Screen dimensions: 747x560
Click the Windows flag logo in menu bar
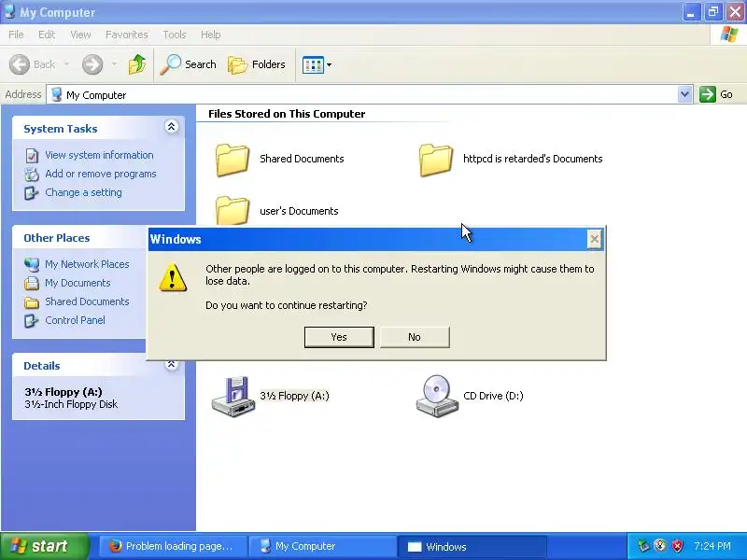click(729, 35)
